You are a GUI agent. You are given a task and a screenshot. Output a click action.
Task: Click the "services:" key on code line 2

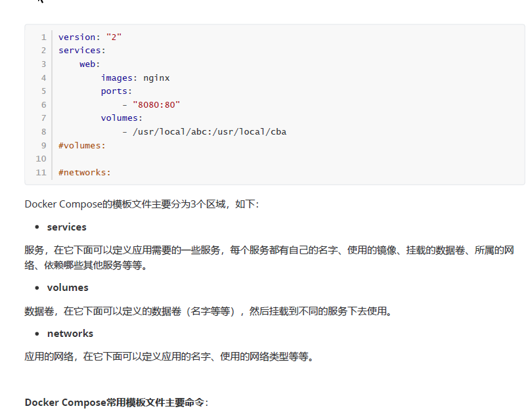click(x=81, y=50)
